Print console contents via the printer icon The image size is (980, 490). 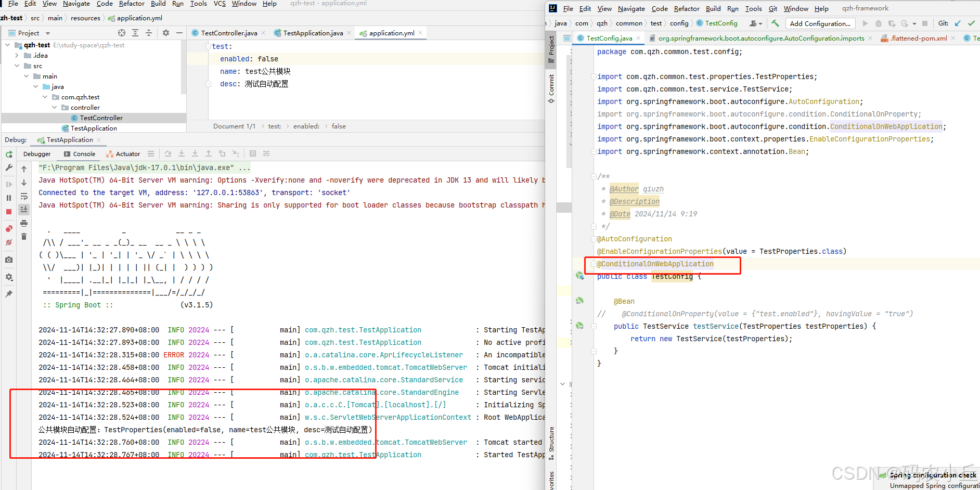coord(23,224)
